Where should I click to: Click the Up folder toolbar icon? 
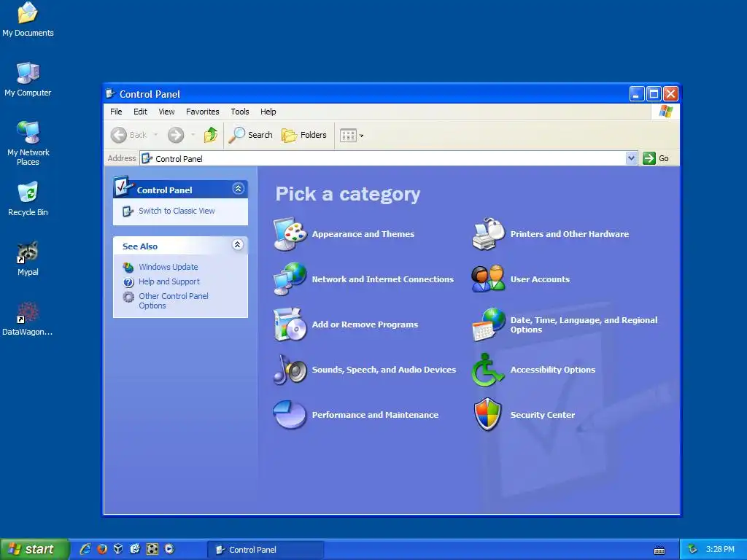pyautogui.click(x=211, y=135)
